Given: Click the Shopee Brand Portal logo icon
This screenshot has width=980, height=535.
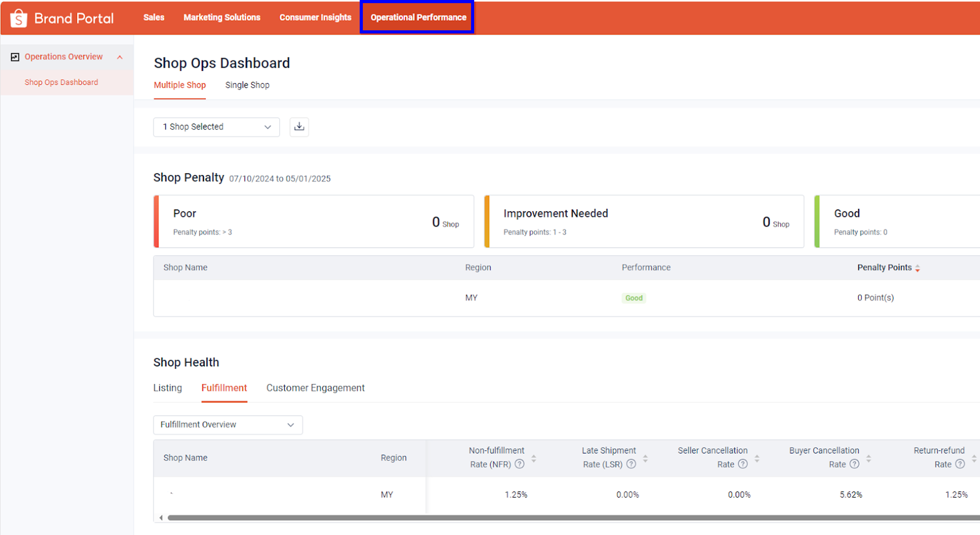Looking at the screenshot, I should tap(18, 18).
